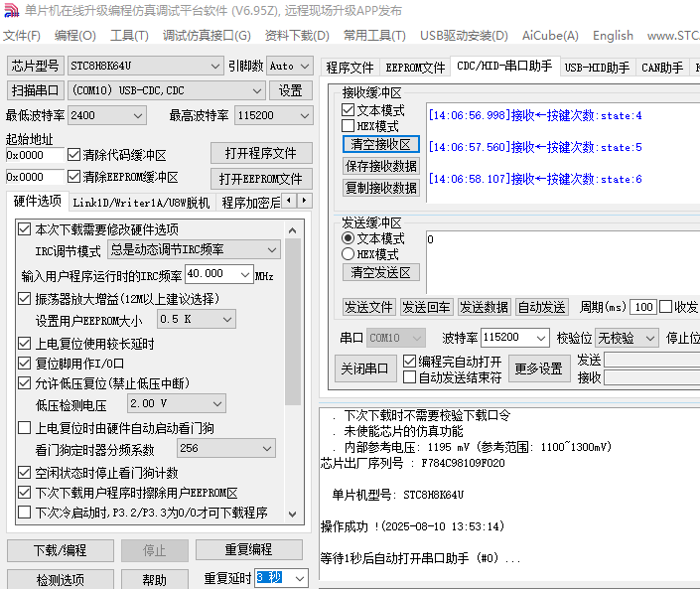
Task: Click the 打开EEPROM文件 button
Action: (261, 179)
